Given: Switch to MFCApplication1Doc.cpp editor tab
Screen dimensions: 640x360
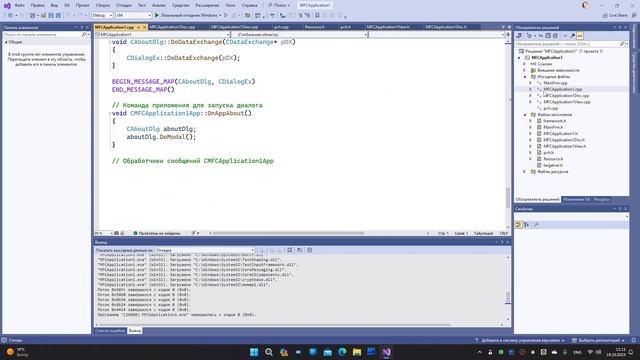Looking at the screenshot, I should pos(172,27).
